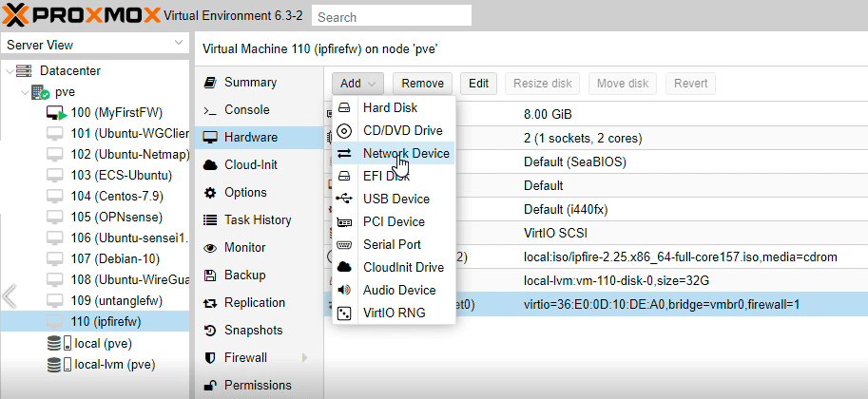Select the VirtIO SCSI controller row
Screen dimensions: 868x399
(x=596, y=234)
